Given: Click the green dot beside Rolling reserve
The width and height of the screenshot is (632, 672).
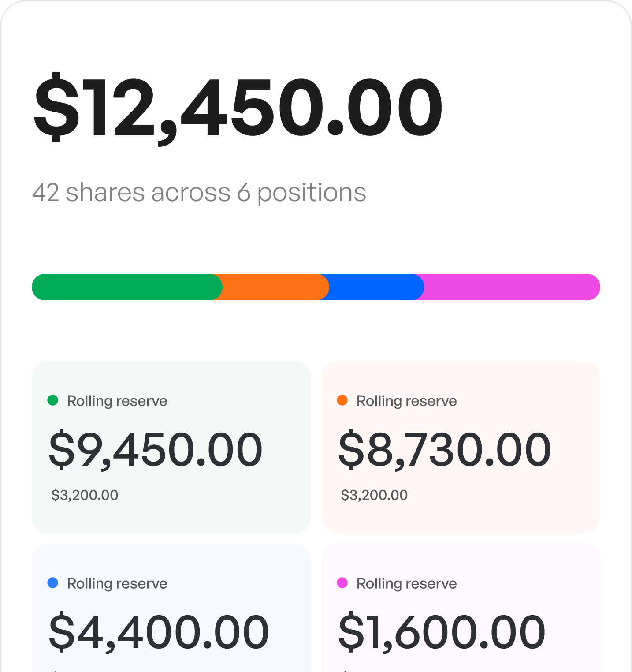Looking at the screenshot, I should (52, 400).
